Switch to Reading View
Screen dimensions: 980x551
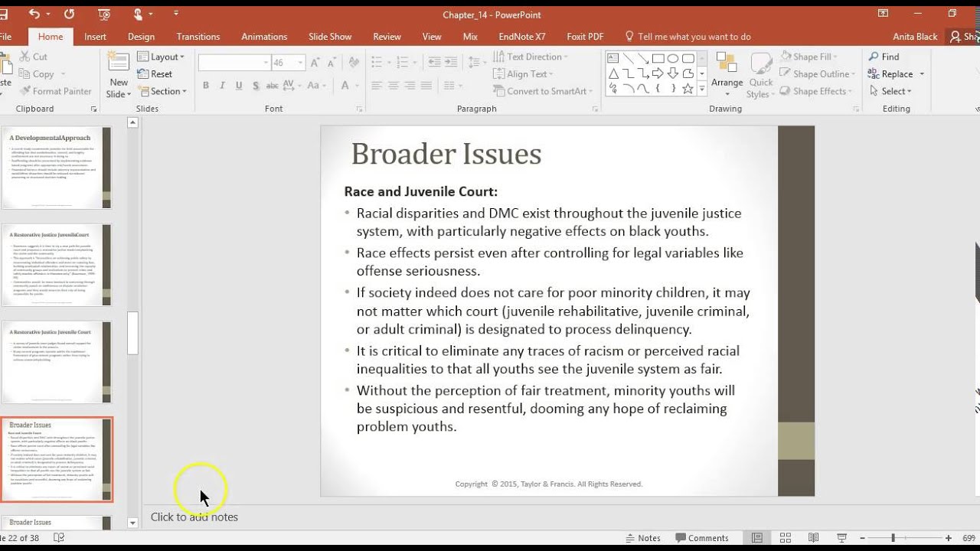(813, 538)
